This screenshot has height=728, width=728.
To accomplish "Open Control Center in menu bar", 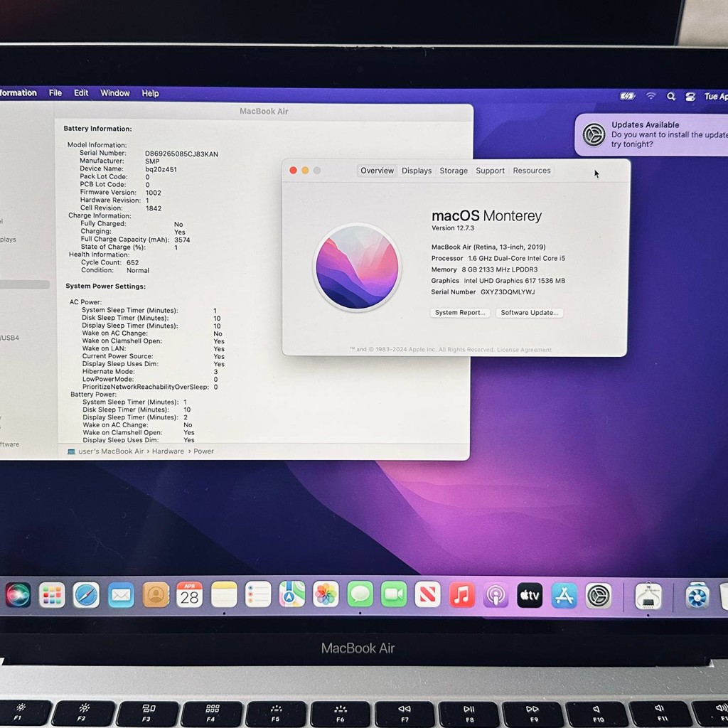I will coord(690,97).
